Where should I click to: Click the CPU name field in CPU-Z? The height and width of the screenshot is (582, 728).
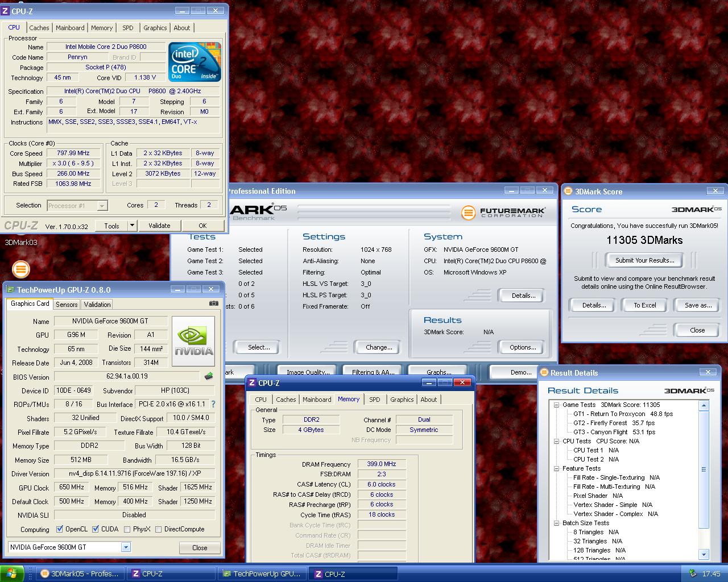(106, 47)
